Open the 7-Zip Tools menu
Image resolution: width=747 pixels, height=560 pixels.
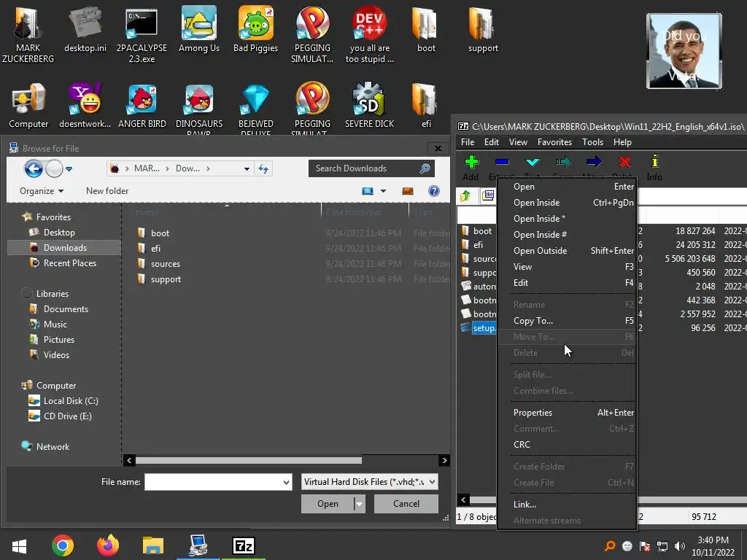[592, 142]
